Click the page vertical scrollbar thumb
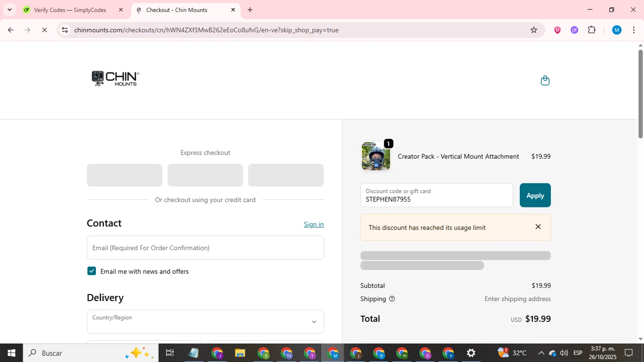 coord(640,94)
